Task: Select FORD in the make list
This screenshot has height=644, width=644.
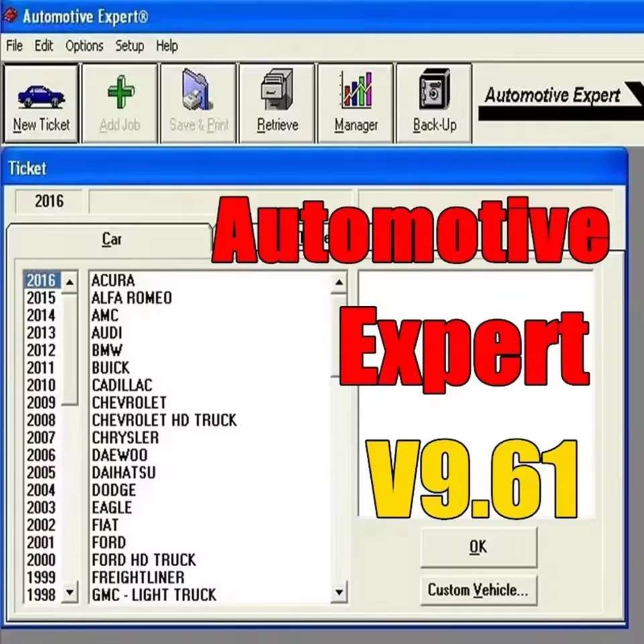Action: click(x=109, y=543)
